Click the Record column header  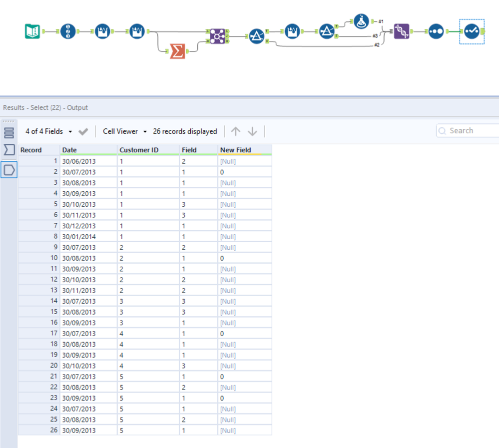[39, 150]
